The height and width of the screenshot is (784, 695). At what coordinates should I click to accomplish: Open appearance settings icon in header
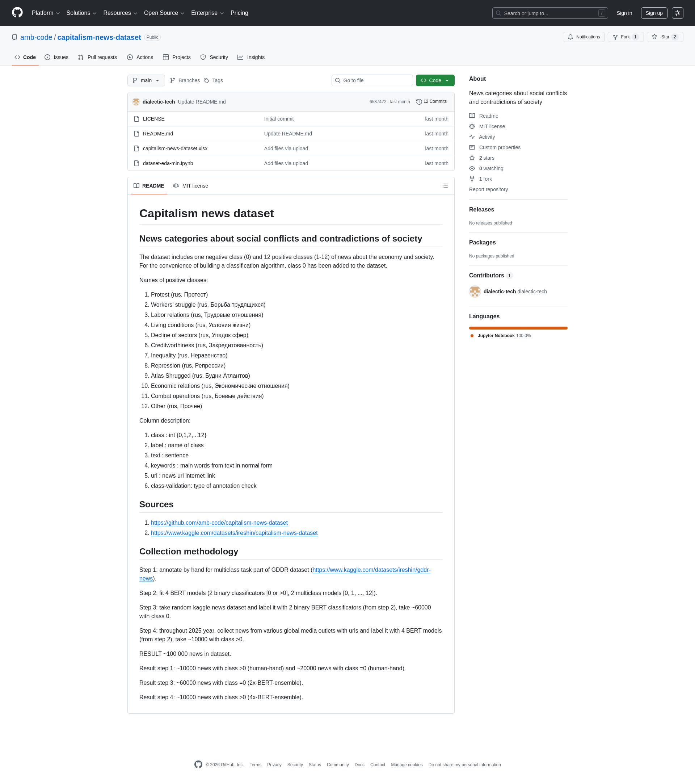(677, 13)
